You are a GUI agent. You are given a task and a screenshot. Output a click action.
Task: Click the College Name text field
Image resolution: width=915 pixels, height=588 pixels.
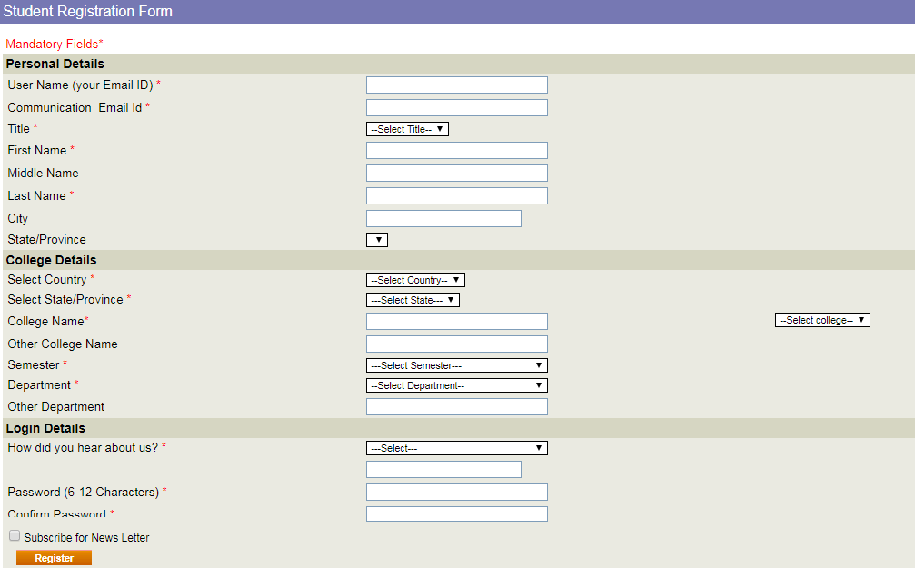point(456,322)
